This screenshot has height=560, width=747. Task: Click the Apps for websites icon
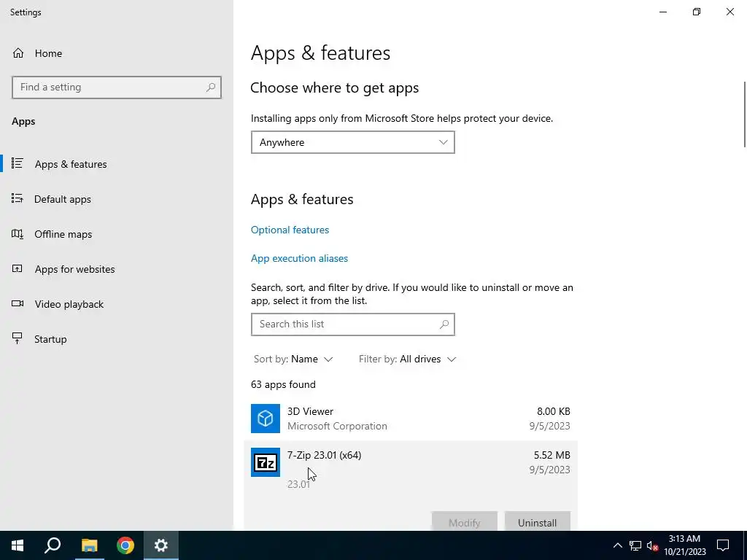pyautogui.click(x=18, y=268)
